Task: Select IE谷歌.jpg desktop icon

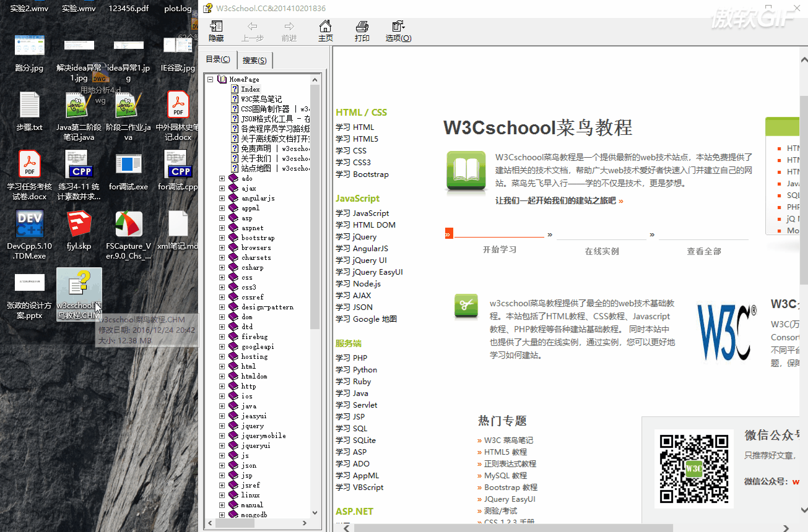Action: click(x=178, y=54)
